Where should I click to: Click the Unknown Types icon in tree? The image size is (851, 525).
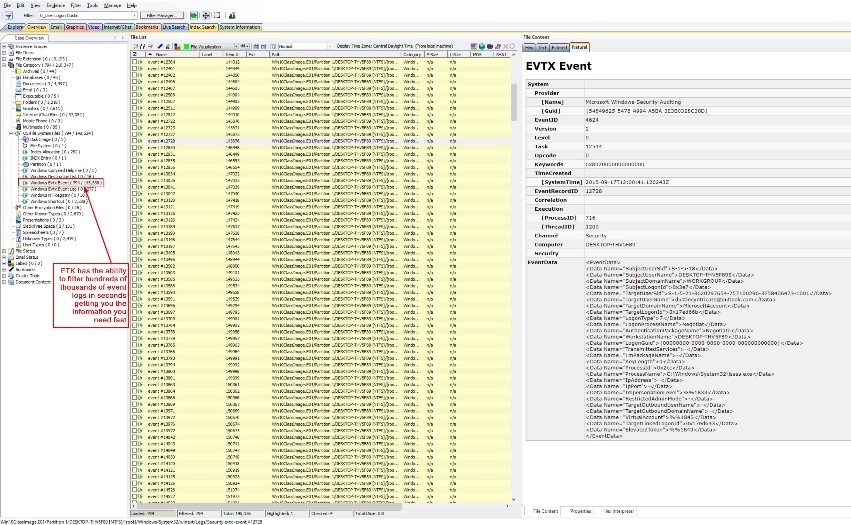(18, 238)
